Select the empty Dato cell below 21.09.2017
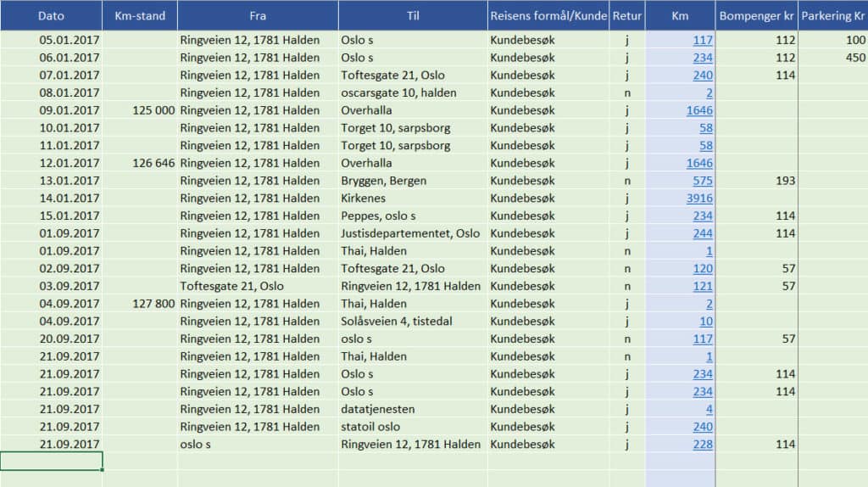This screenshot has height=487, width=868. 51,461
